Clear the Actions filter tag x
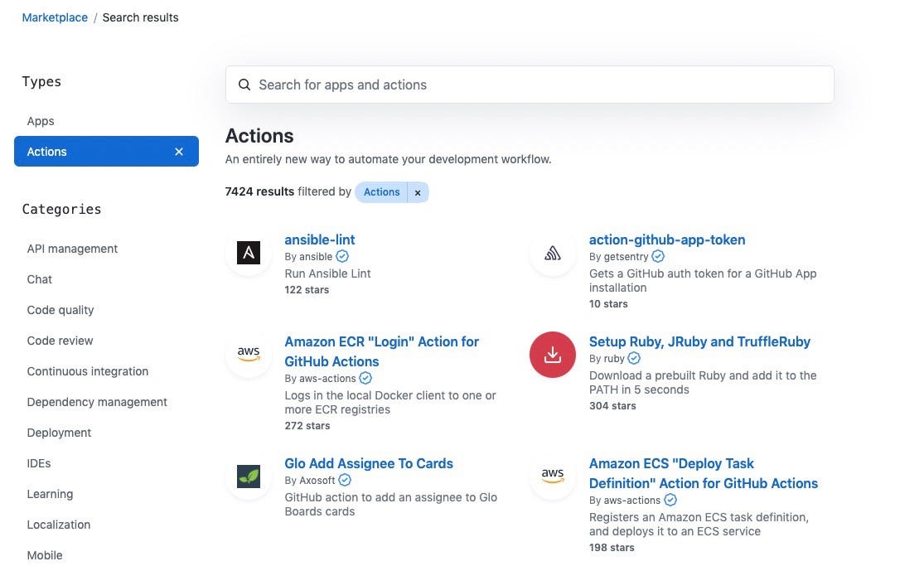The image size is (924, 571). pos(418,192)
